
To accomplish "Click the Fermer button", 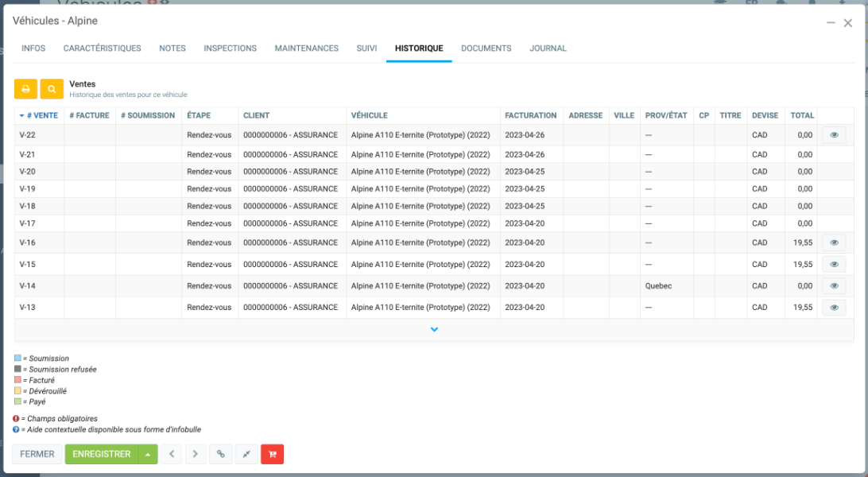I will click(37, 454).
